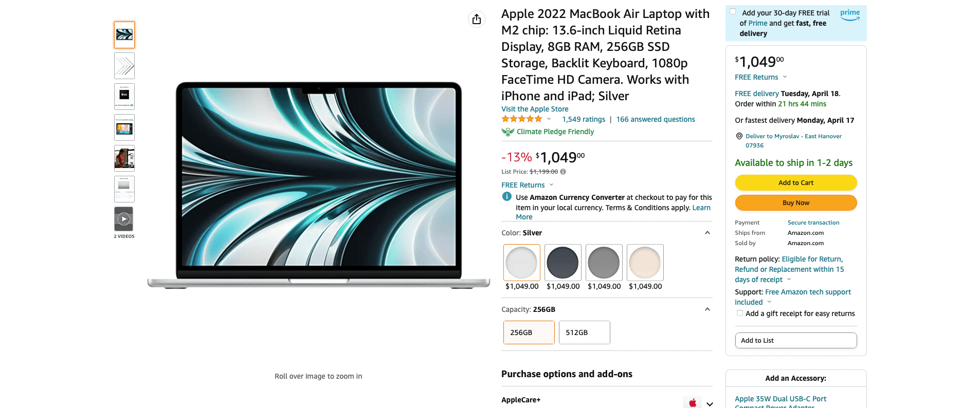Click the delivery location pin icon
The width and height of the screenshot is (980, 408).
pos(739,136)
